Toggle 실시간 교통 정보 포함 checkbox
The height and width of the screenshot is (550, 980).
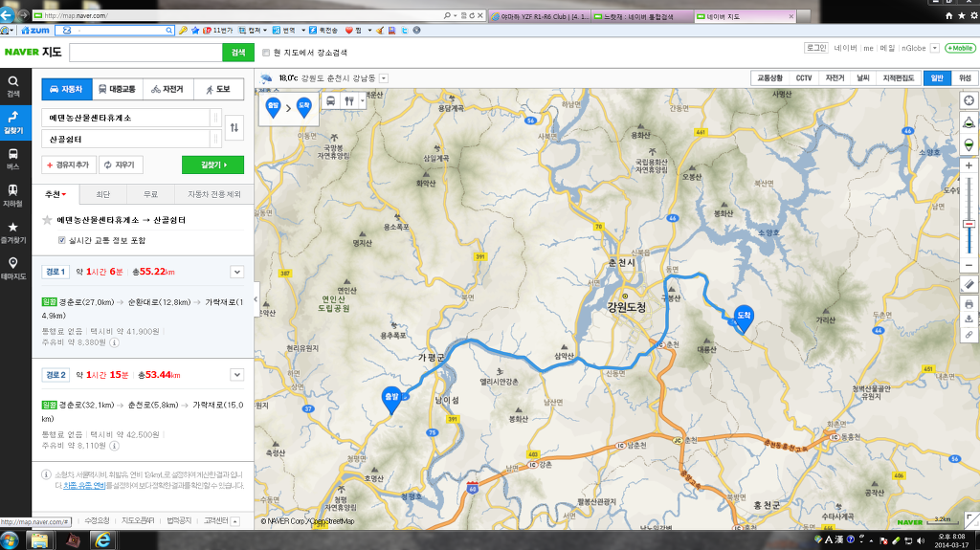[62, 240]
